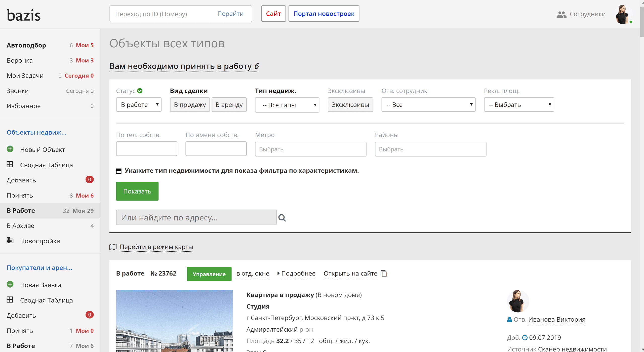Click the magnifier search icon beside address field
The width and height of the screenshot is (644, 352).
(x=282, y=218)
